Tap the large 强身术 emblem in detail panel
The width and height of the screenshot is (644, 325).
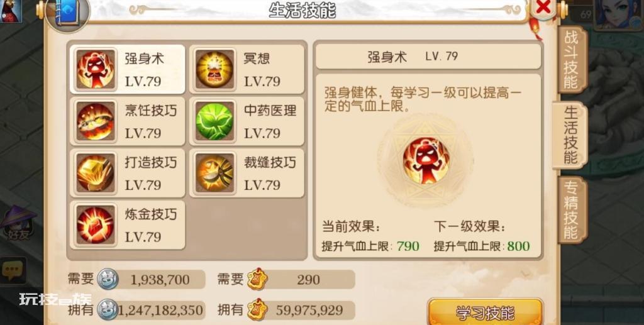point(426,160)
